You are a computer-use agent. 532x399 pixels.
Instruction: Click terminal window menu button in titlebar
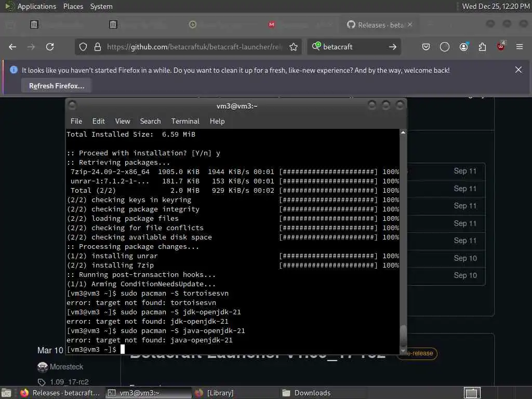pyautogui.click(x=72, y=105)
